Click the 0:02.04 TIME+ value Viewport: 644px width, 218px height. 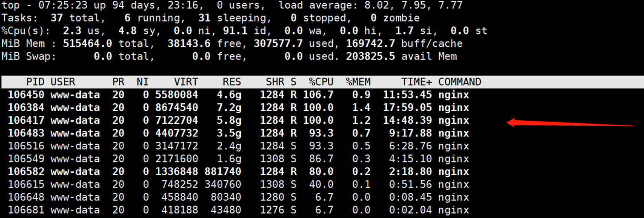pos(410,210)
